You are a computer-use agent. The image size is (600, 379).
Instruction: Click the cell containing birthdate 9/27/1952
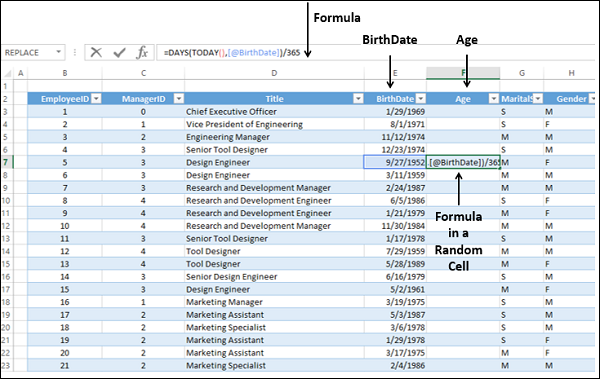point(395,162)
